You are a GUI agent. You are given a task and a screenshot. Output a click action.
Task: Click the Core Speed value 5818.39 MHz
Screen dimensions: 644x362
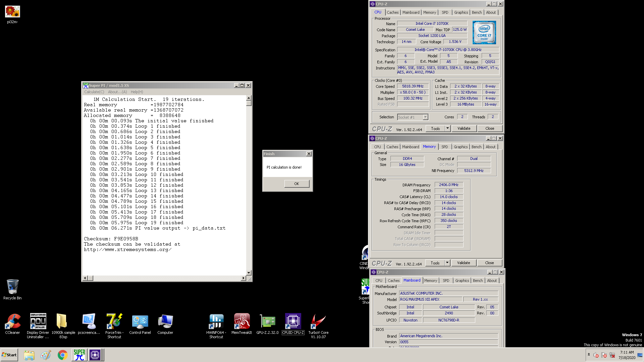[x=413, y=86]
